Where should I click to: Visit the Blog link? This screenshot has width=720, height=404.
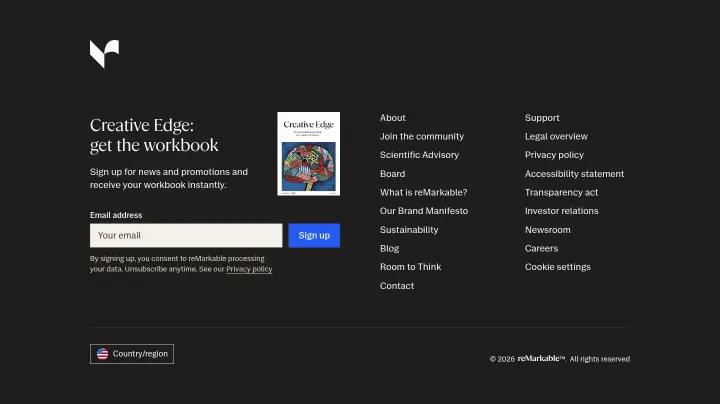(389, 248)
